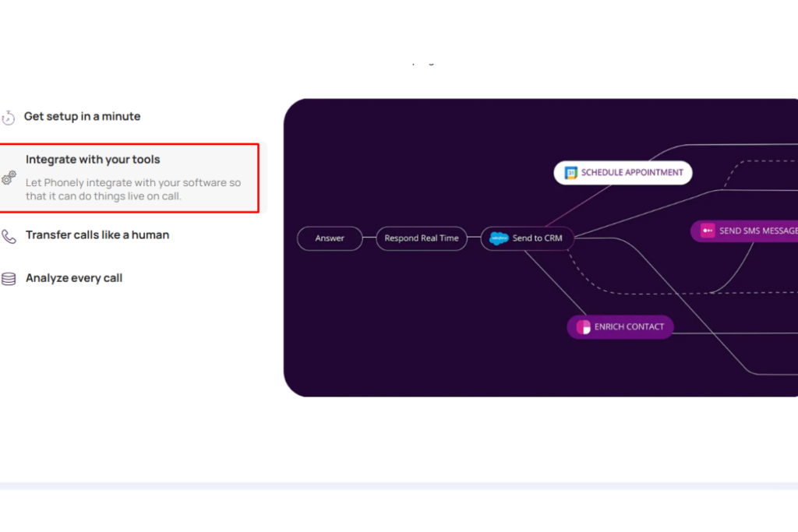Image resolution: width=798 pixels, height=532 pixels.
Task: Click the SCHEDULE APPOINTMENT label
Action: (632, 172)
